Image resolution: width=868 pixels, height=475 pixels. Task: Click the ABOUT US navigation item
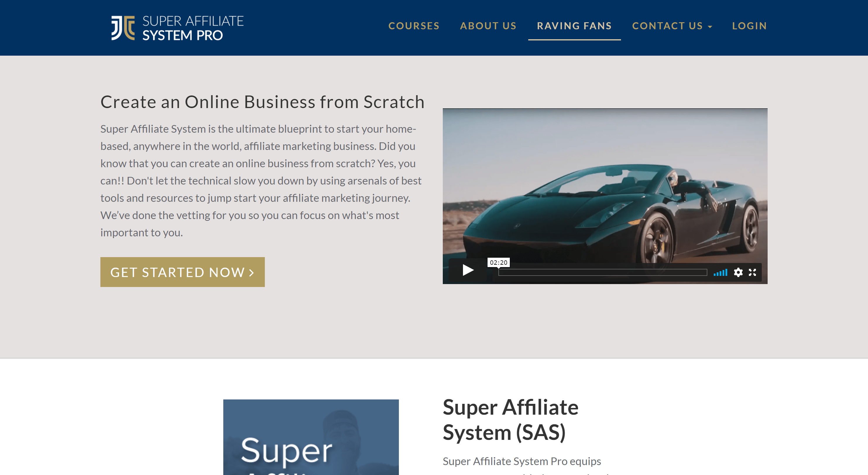pyautogui.click(x=488, y=26)
